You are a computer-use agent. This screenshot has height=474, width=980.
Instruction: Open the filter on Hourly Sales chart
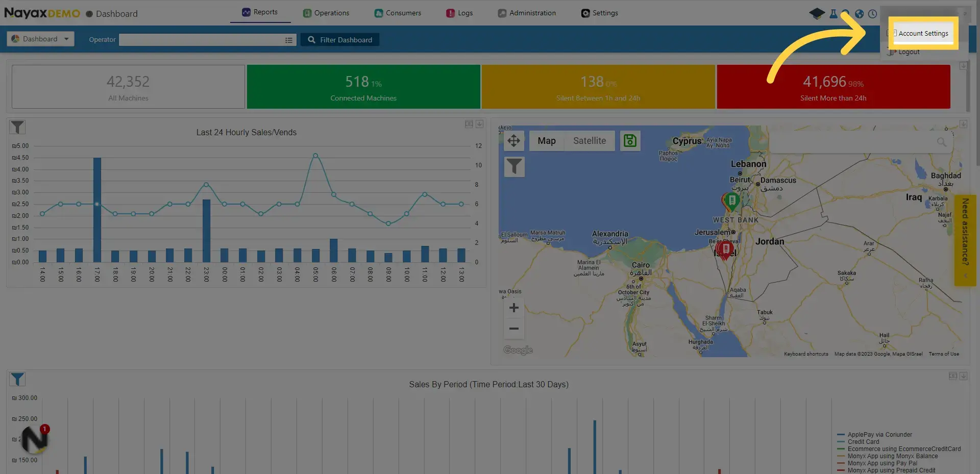click(17, 127)
